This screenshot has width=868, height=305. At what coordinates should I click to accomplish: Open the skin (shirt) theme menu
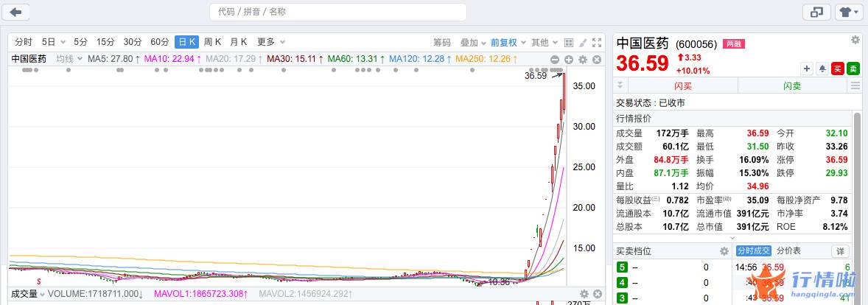pos(849,13)
